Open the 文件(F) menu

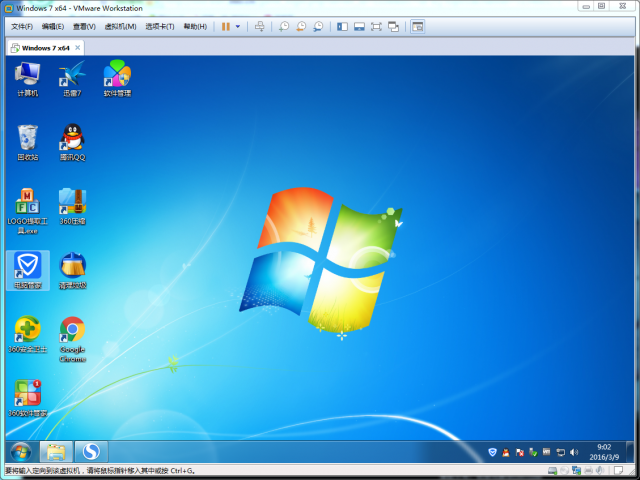pyautogui.click(x=22, y=27)
